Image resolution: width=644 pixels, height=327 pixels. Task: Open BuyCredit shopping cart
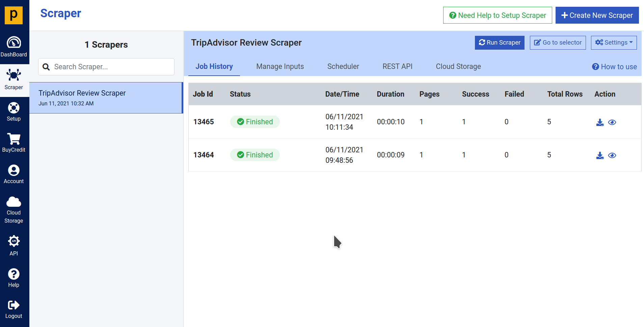click(x=14, y=139)
